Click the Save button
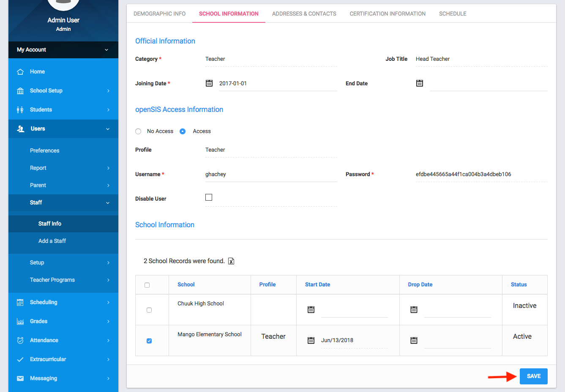This screenshot has width=565, height=392. point(533,376)
